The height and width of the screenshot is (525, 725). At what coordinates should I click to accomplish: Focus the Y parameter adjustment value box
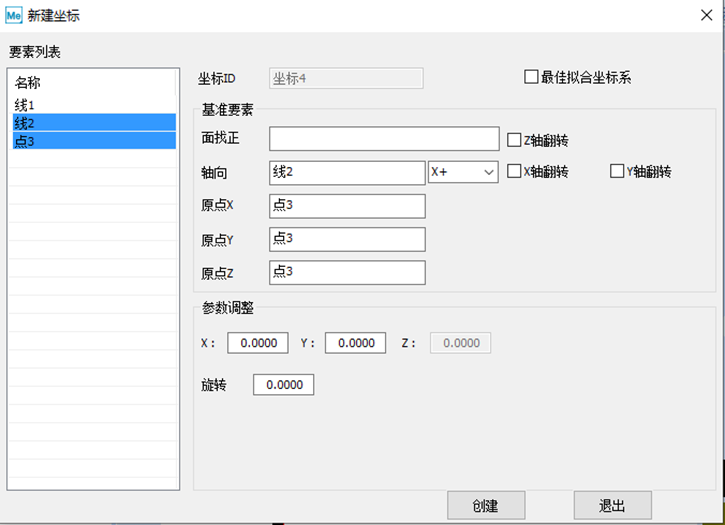(355, 343)
